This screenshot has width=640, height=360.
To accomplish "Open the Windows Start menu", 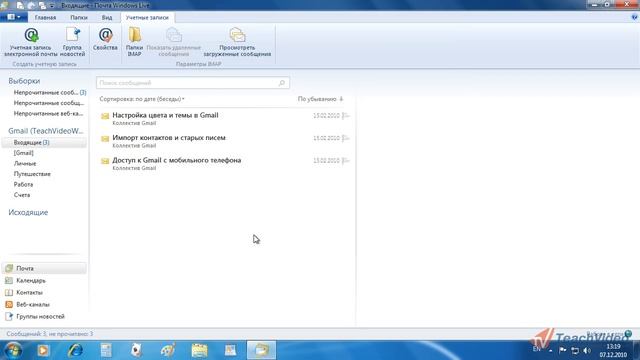I will point(13,350).
